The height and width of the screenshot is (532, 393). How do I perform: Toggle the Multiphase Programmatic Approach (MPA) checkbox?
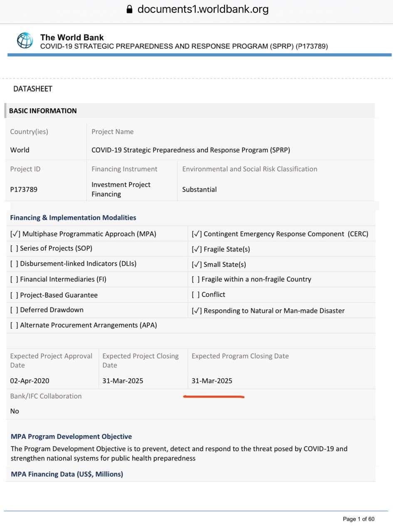15,234
